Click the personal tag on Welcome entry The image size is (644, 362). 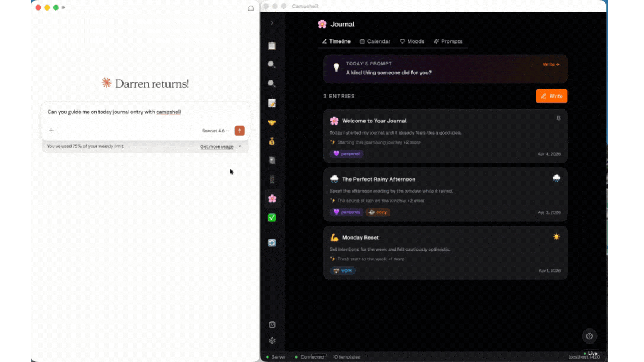pos(347,154)
